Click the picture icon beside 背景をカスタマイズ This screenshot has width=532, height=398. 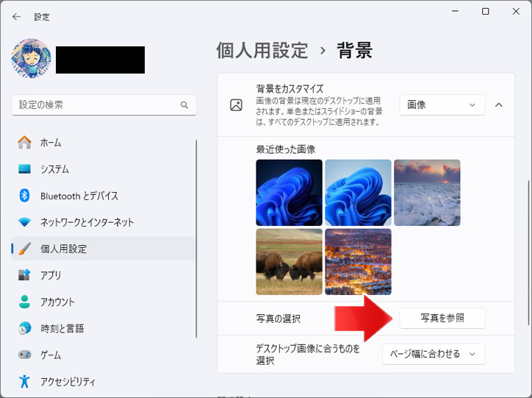point(236,105)
